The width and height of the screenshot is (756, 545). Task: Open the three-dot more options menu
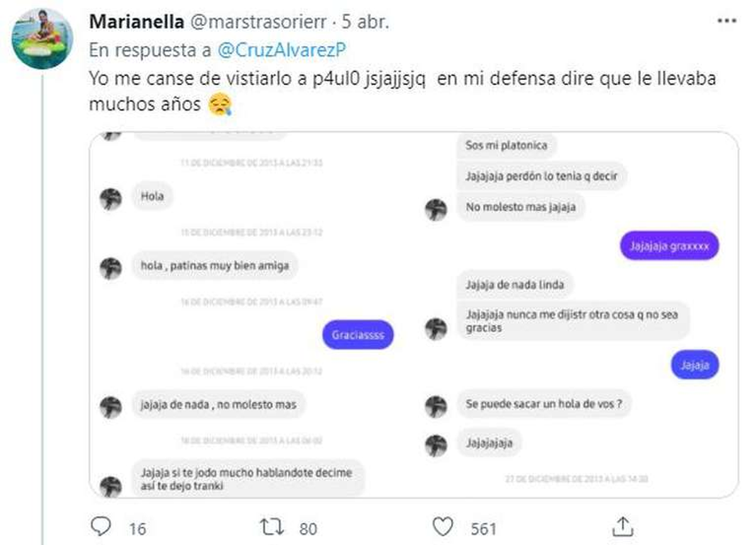point(727,21)
